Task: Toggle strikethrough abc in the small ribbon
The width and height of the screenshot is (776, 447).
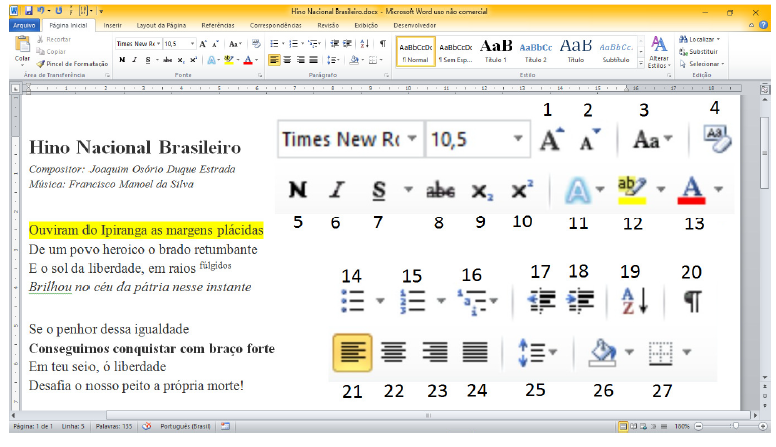Action: [168, 60]
